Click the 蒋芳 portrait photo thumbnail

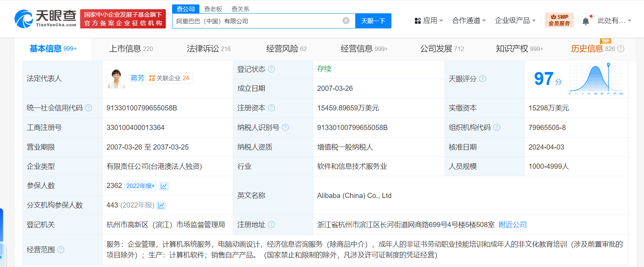coord(116,79)
